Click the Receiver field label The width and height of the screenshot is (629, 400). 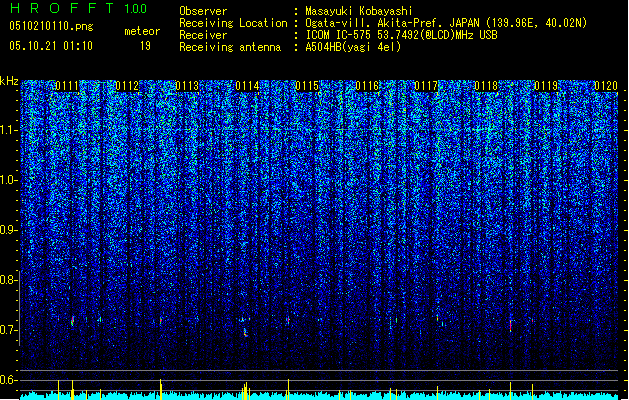tap(203, 35)
